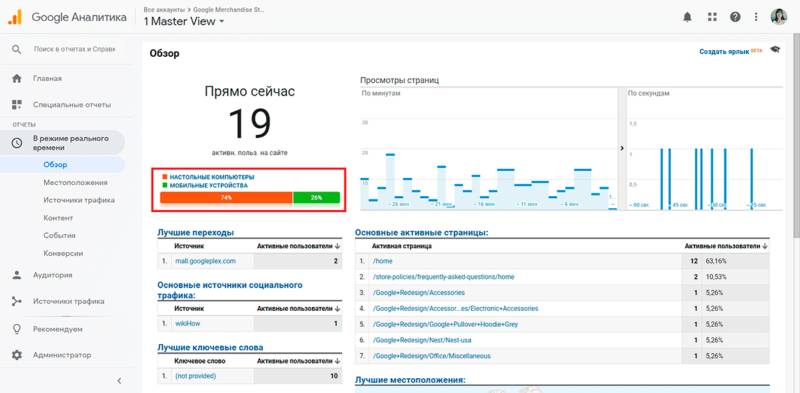Click the green 26% mobile bar

[x=316, y=198]
